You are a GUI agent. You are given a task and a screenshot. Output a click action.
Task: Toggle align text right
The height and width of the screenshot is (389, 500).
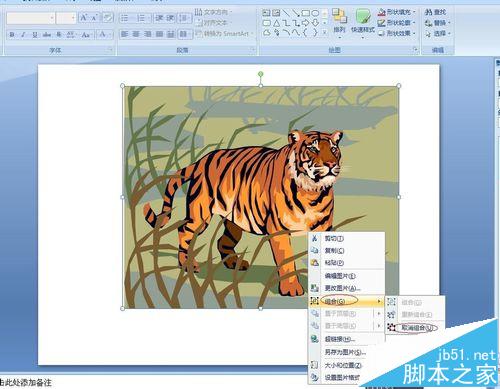pyautogui.click(x=148, y=34)
